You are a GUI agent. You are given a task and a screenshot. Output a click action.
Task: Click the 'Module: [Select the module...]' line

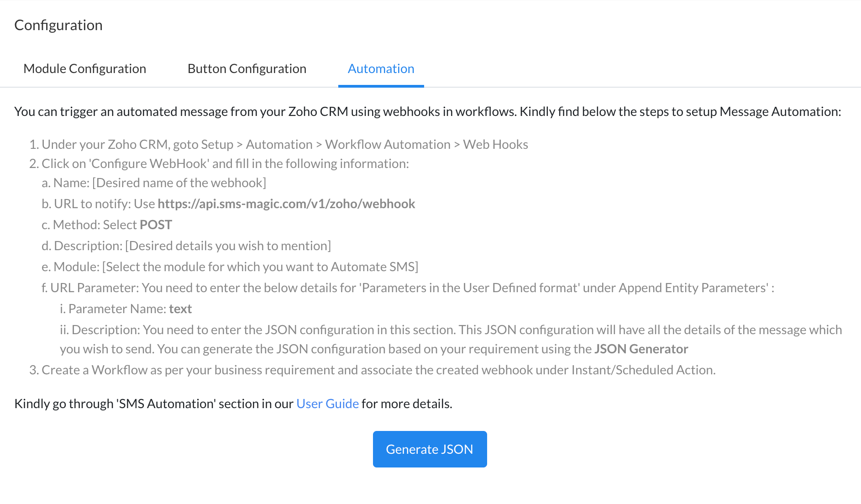[x=230, y=267]
